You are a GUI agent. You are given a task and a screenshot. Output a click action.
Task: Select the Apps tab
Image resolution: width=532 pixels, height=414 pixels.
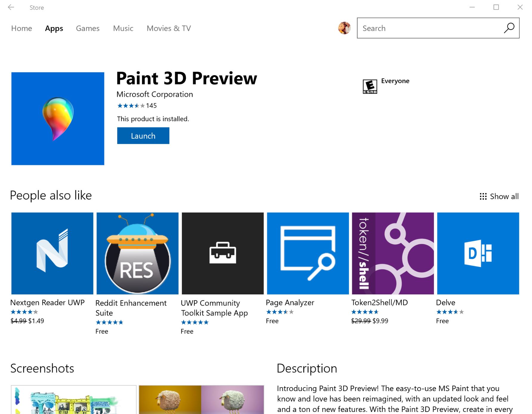coord(54,28)
